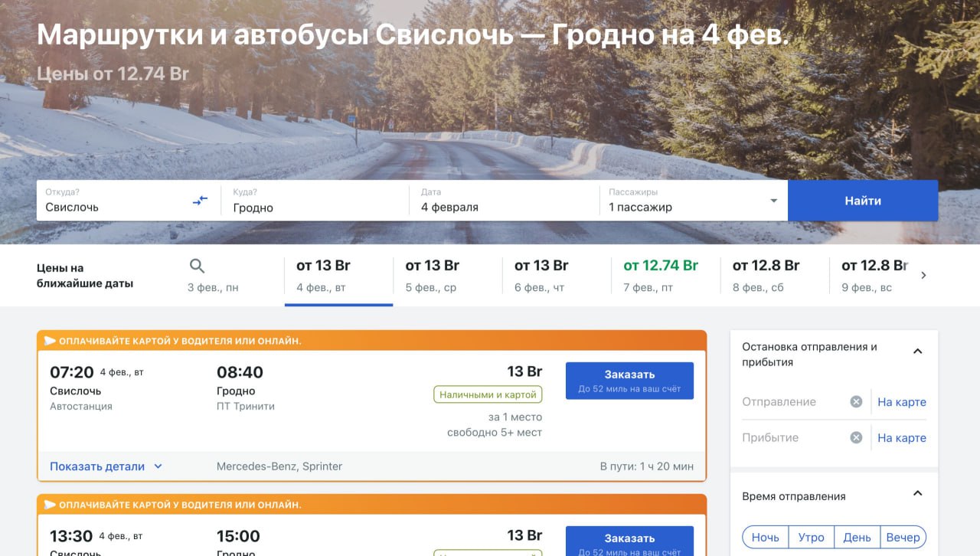The image size is (980, 556).
Task: Click right arrow to show later dates
Action: (924, 275)
